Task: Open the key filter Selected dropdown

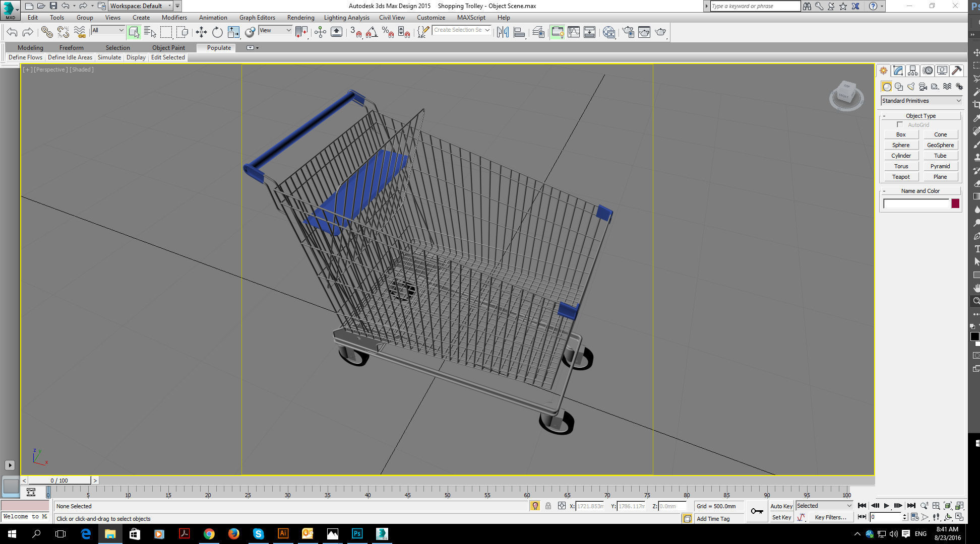Action: coord(824,506)
